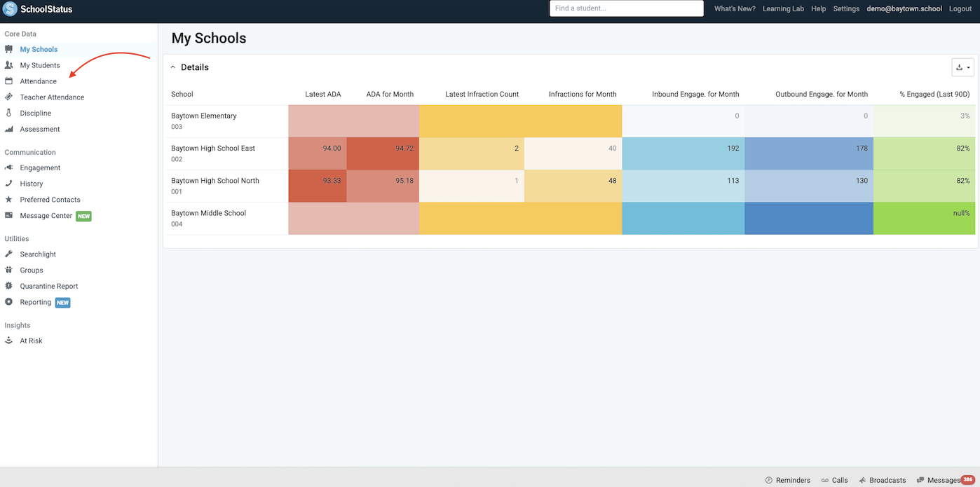Click the Searchlight wrench icon
This screenshot has height=487, width=980.
9,254
